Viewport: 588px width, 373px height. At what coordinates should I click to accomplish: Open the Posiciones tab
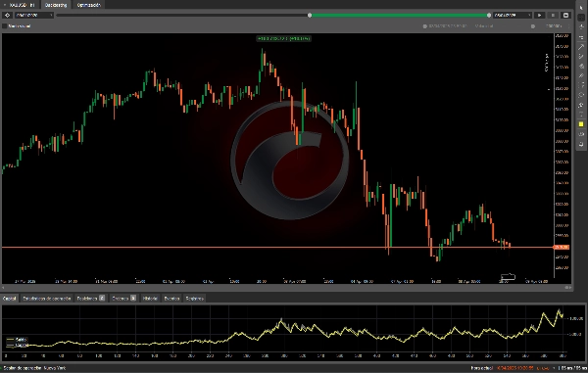90,299
